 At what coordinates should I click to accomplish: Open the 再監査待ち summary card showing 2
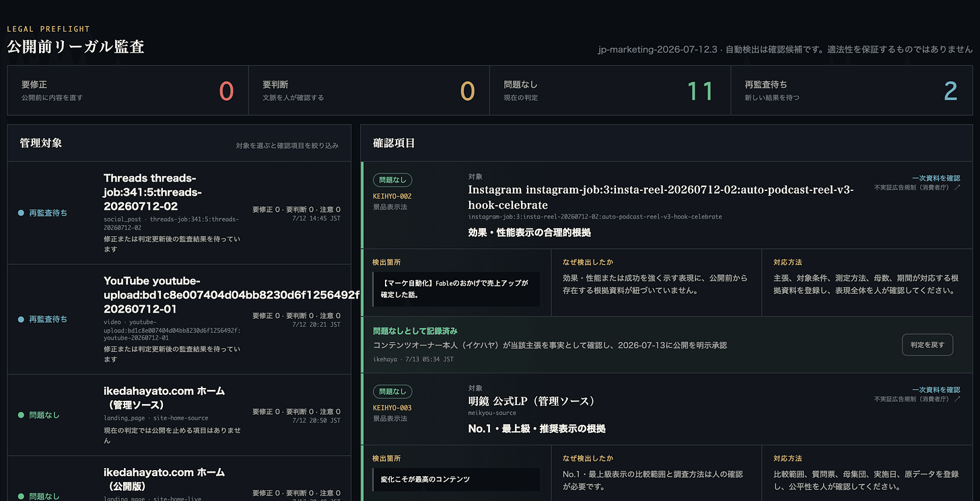pyautogui.click(x=851, y=91)
